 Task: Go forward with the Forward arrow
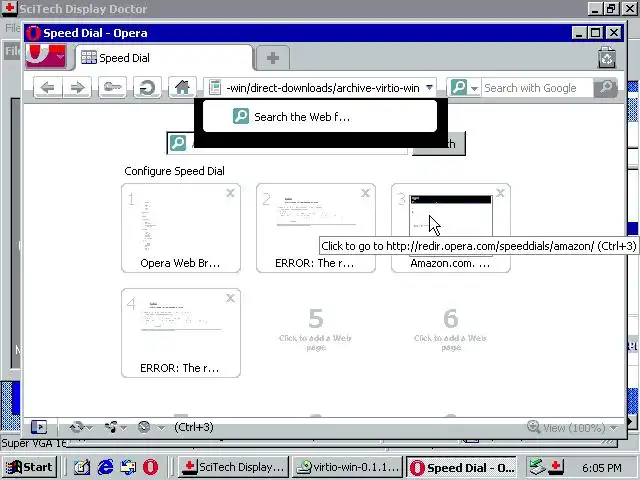(x=77, y=87)
